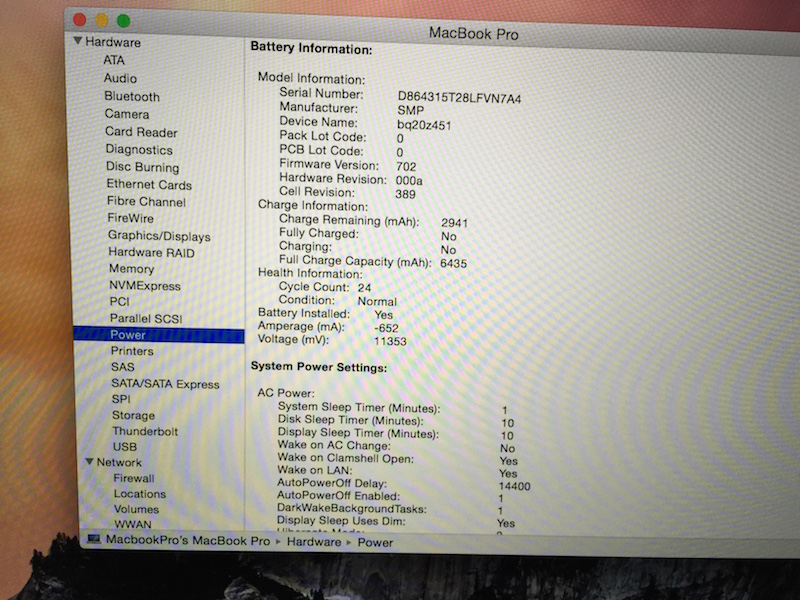
Task: Select Thunderbolt entry
Action: pos(145,431)
